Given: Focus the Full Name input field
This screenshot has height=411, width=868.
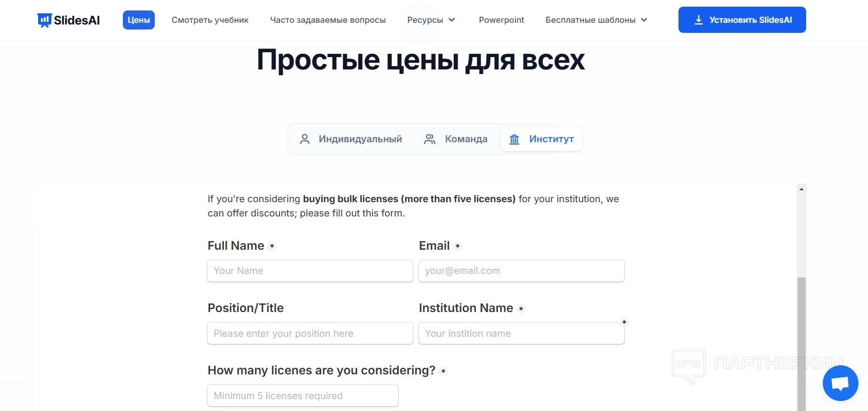Looking at the screenshot, I should click(x=310, y=271).
